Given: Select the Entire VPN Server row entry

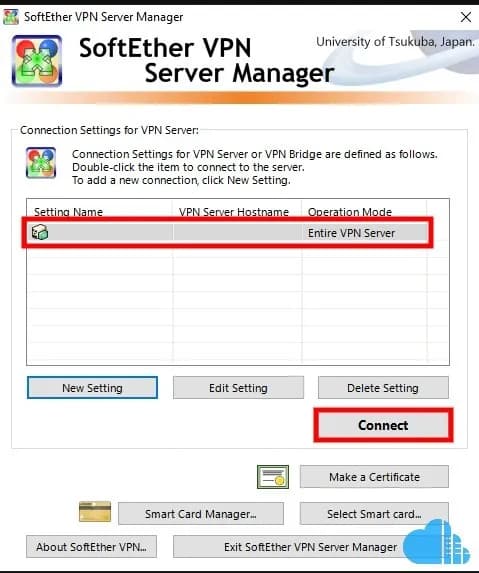Looking at the screenshot, I should (x=228, y=233).
